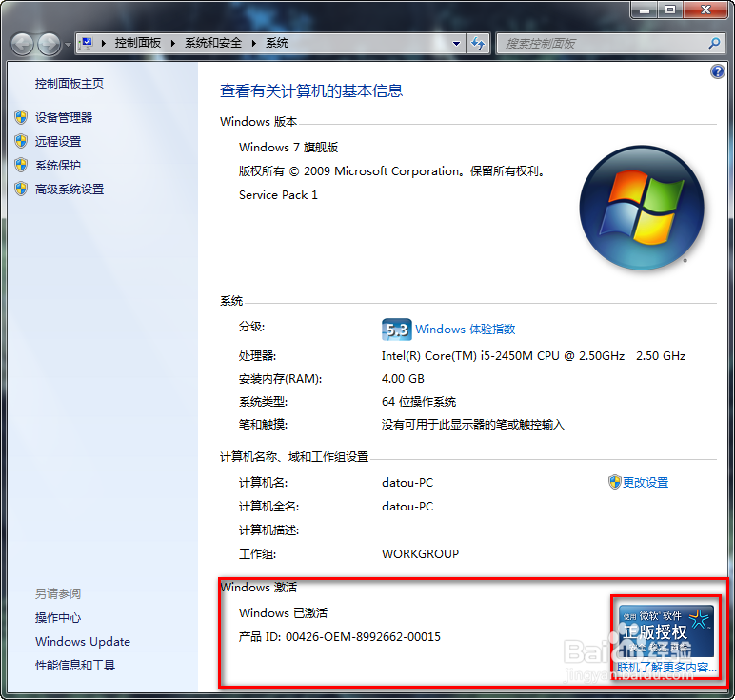This screenshot has height=700, width=735.
Task: Click the Windows 已激活 status text
Action: [283, 612]
